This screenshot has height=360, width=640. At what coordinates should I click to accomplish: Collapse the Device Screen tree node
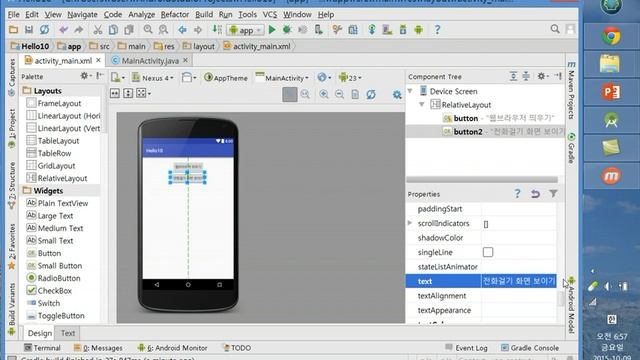coord(411,91)
